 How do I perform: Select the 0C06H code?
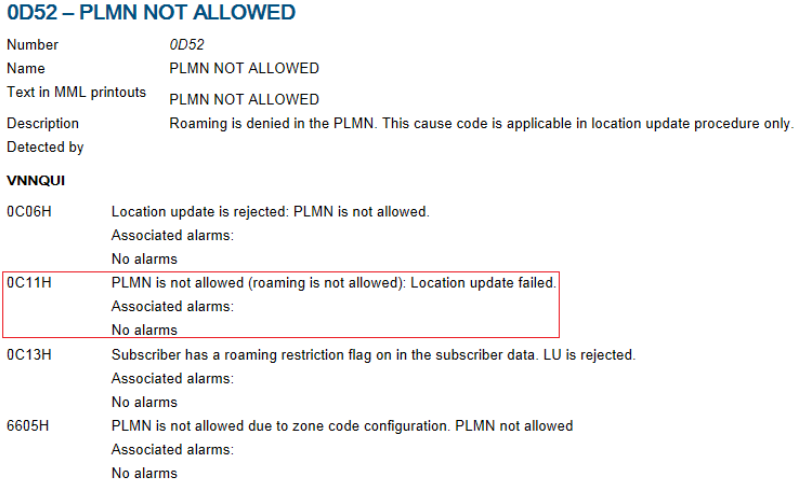click(29, 211)
